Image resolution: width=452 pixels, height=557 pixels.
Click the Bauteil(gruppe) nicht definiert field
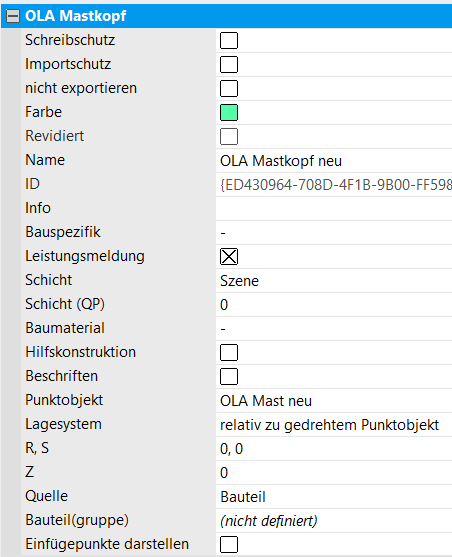pos(334,521)
